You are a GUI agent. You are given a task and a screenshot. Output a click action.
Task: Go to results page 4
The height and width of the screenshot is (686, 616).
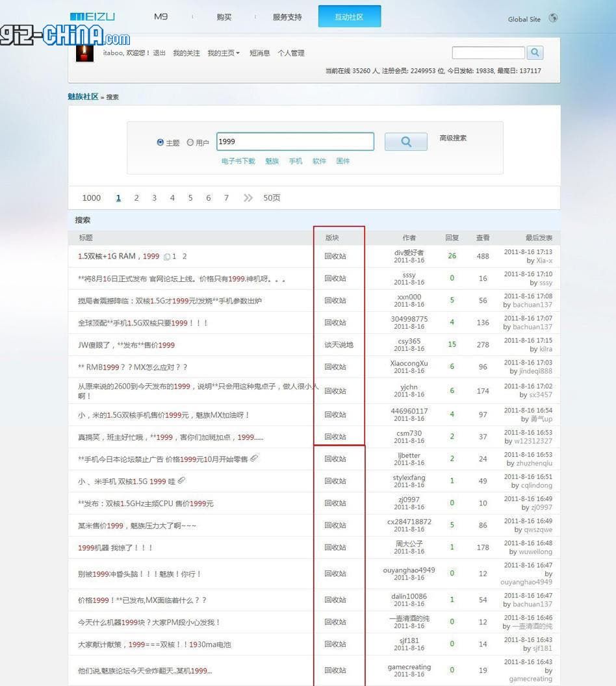coord(172,197)
